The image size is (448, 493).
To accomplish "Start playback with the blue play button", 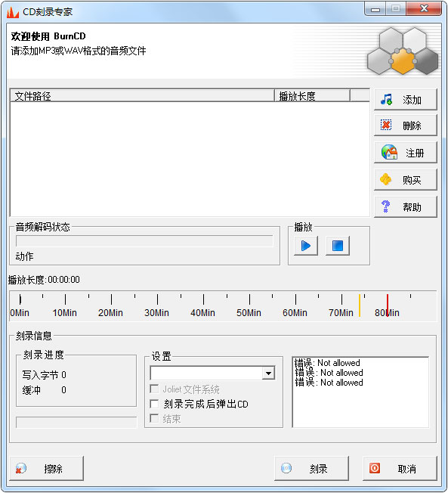I will [x=306, y=246].
